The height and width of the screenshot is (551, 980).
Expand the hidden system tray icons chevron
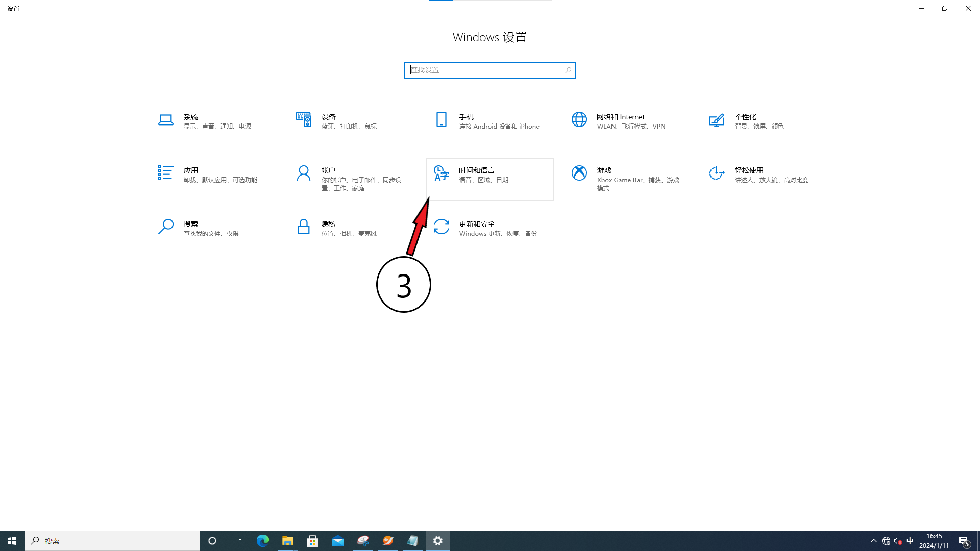coord(873,541)
